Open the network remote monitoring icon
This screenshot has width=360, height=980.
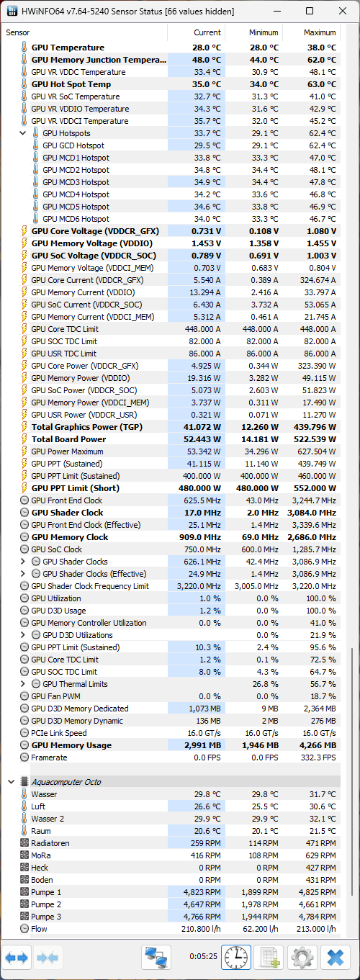pyautogui.click(x=156, y=958)
